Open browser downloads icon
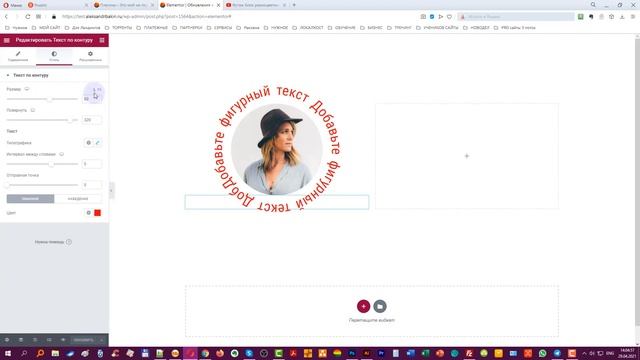Image resolution: width=640 pixels, height=360 pixels. point(622,17)
